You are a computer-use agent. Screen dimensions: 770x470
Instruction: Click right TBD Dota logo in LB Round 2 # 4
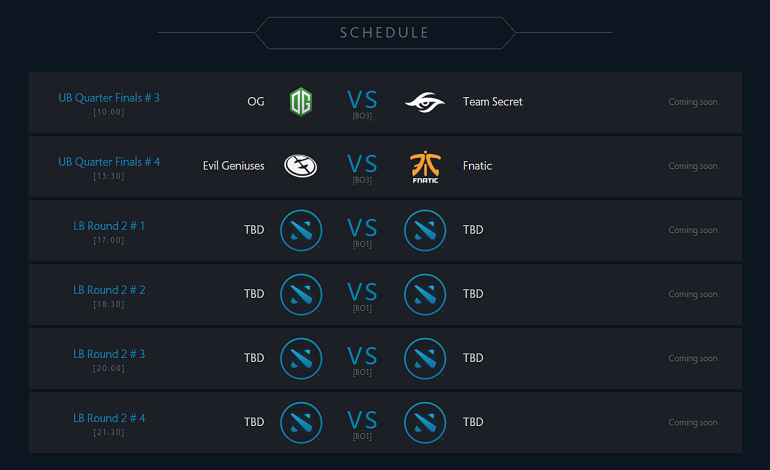click(x=425, y=422)
